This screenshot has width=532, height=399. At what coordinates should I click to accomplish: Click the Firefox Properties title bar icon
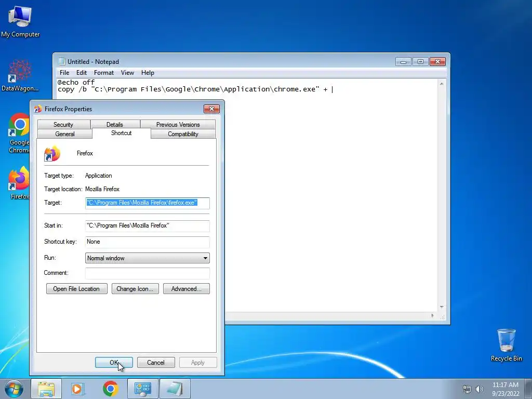[x=37, y=109]
